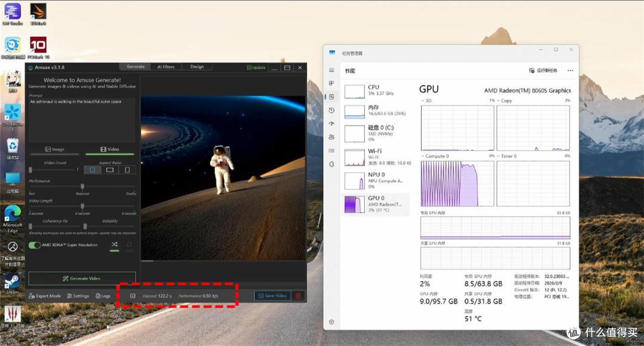Viewport: 644px width, 346px height.
Task: Open Processes page in Task Manager sidebar
Action: 332,84
